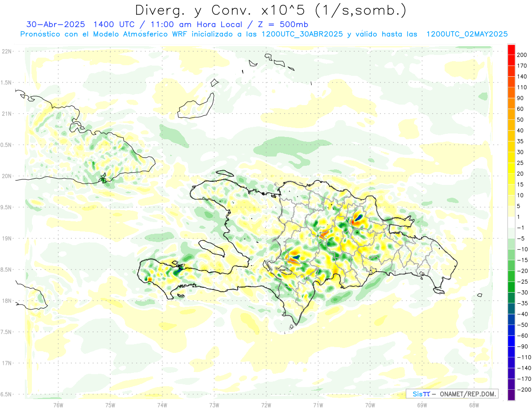The width and height of the screenshot is (532, 411).
Task: Click the 21N latitude label
Action: point(7,114)
